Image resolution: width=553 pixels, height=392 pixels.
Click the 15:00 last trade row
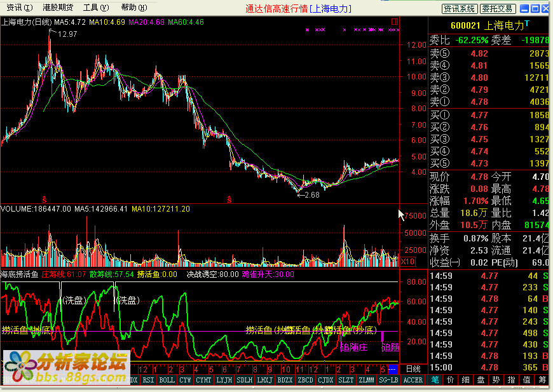point(488,367)
